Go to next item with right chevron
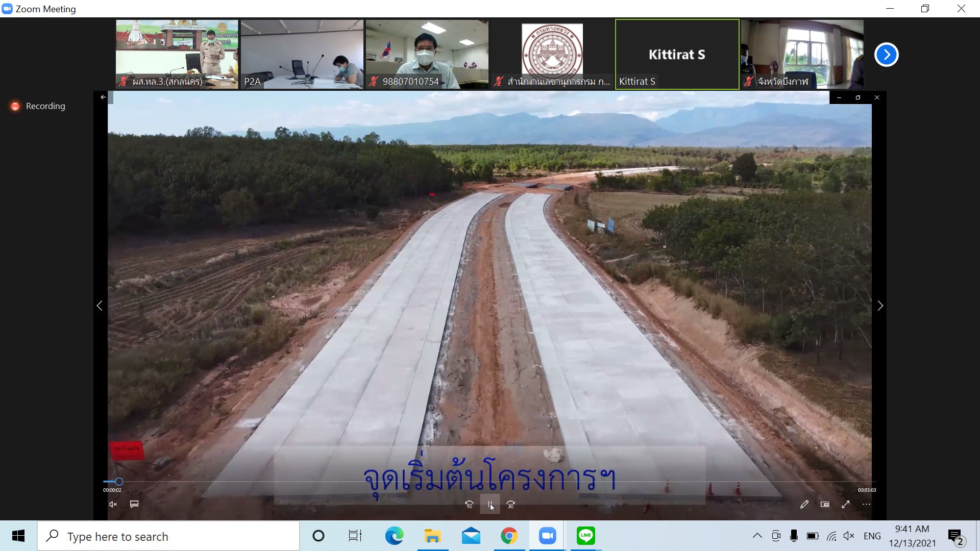Screen dimensions: 980x551 click(x=880, y=306)
